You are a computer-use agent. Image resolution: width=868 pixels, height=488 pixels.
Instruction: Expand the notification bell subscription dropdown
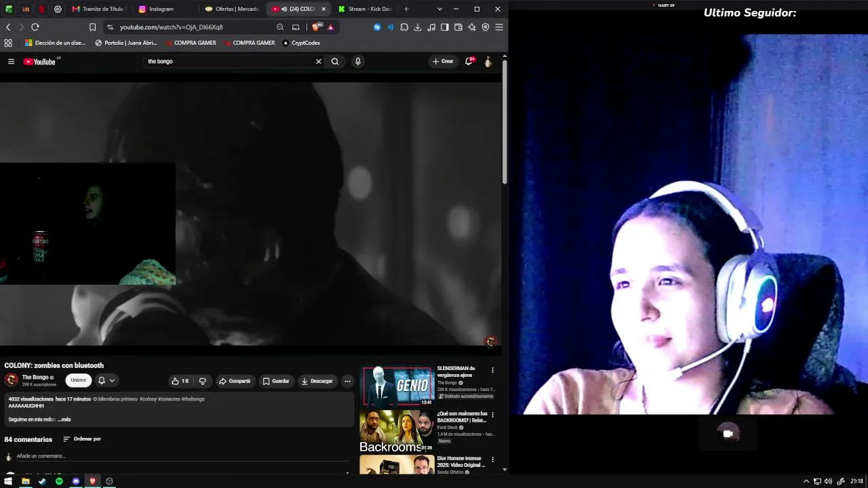click(106, 381)
